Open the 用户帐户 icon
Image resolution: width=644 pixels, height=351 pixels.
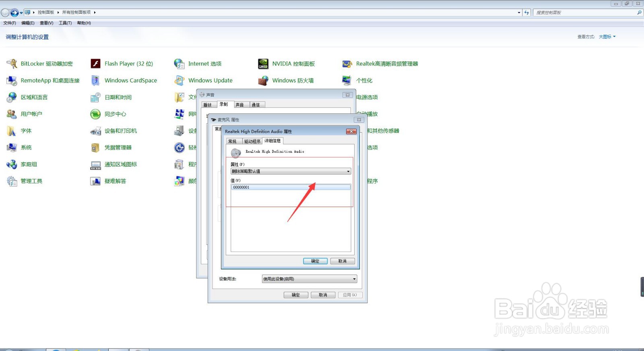(x=12, y=114)
